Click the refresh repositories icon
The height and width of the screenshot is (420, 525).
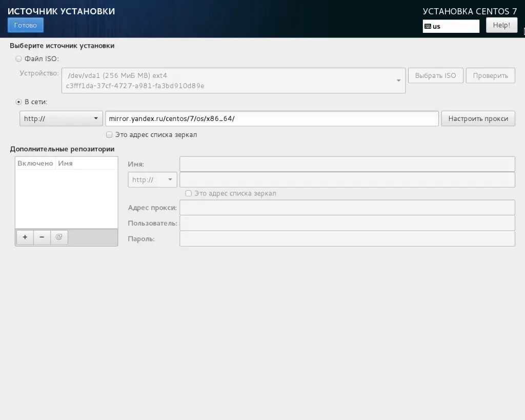[x=59, y=237]
